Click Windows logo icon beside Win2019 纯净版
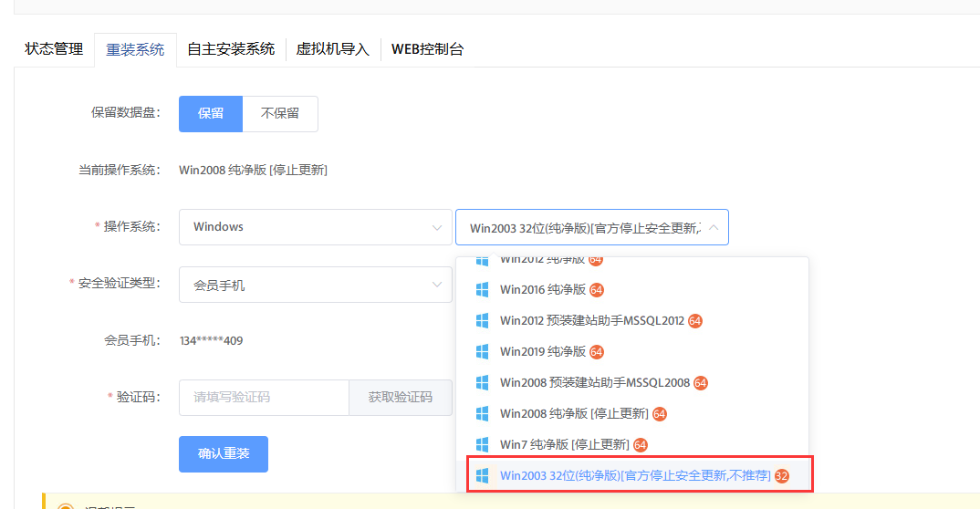Viewport: 980px width, 509px height. point(483,352)
